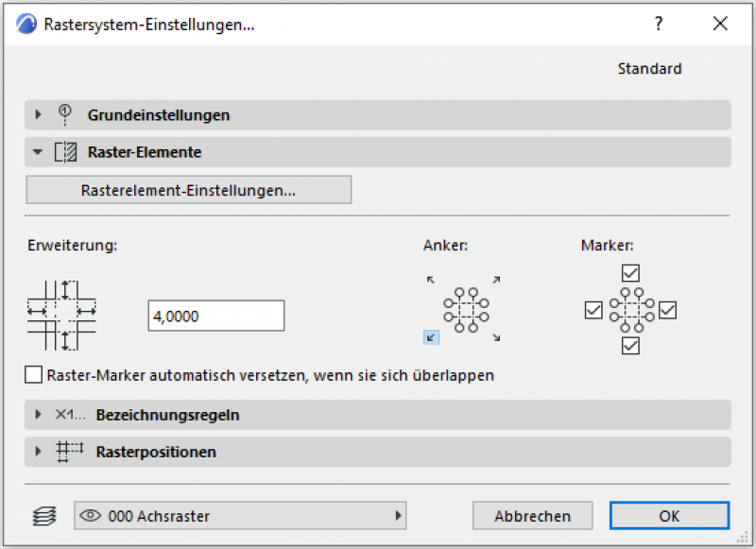
Task: Open Rasterelement-Einstellungen dialog button
Action: (x=189, y=190)
